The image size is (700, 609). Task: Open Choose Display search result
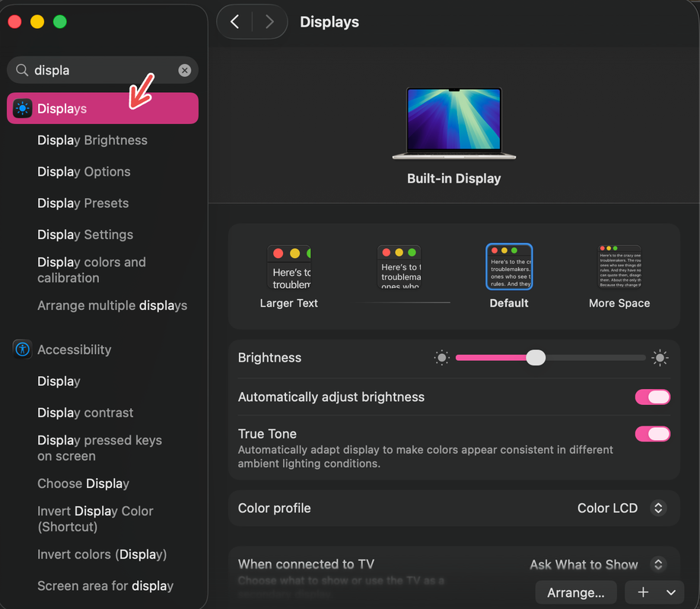tap(84, 483)
